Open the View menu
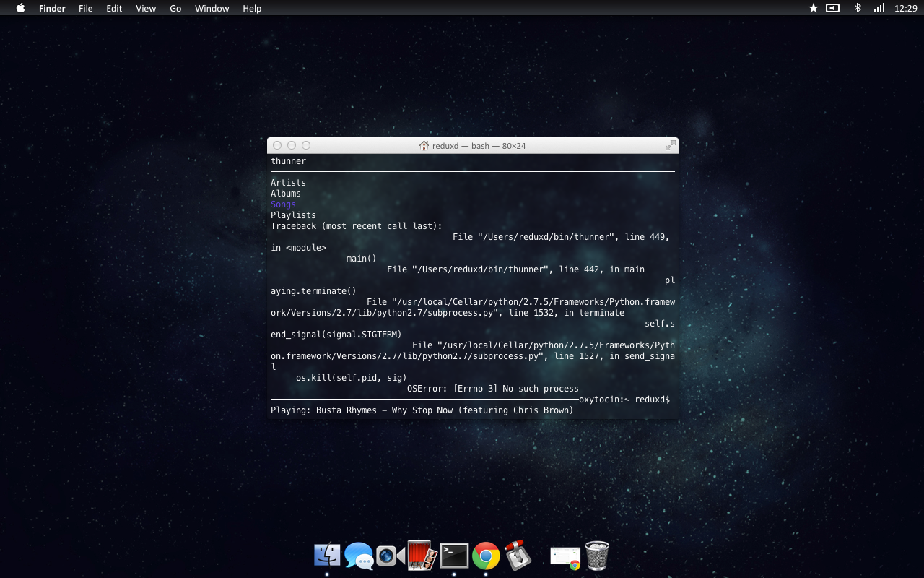Viewport: 924px width, 578px height. (x=146, y=8)
